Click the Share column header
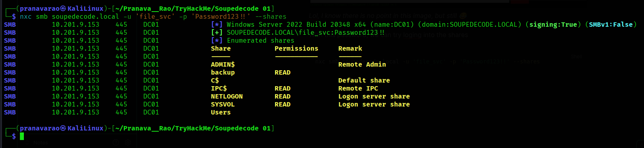644x148 pixels. pyautogui.click(x=221, y=49)
